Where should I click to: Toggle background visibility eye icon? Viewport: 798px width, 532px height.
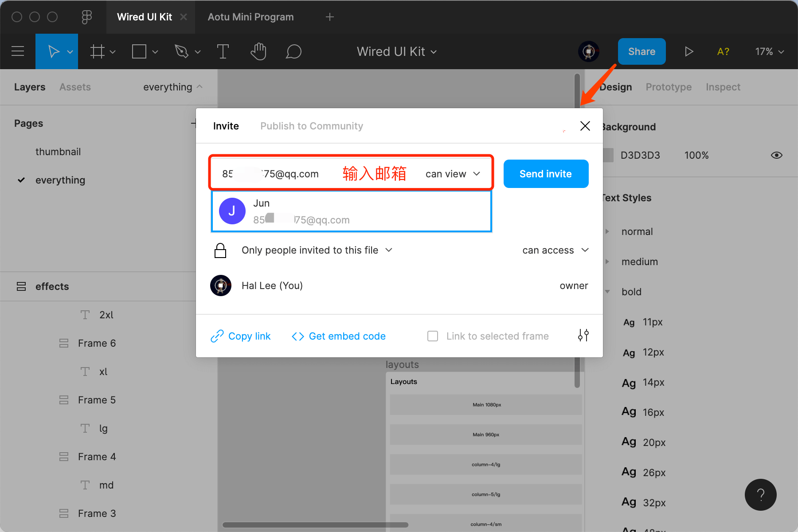776,155
